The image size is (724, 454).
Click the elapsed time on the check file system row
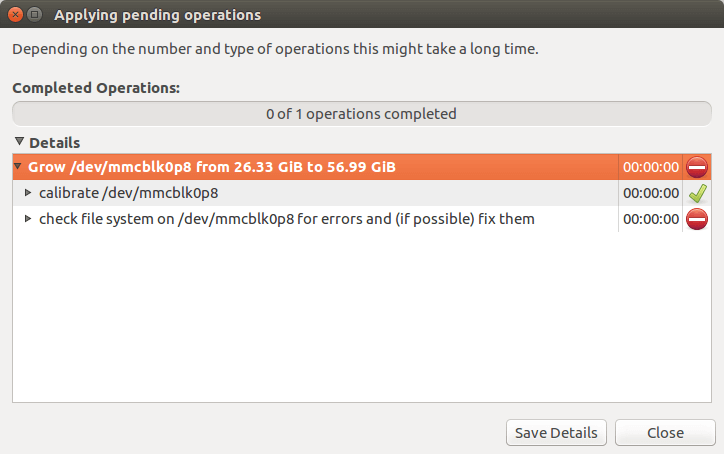point(650,219)
